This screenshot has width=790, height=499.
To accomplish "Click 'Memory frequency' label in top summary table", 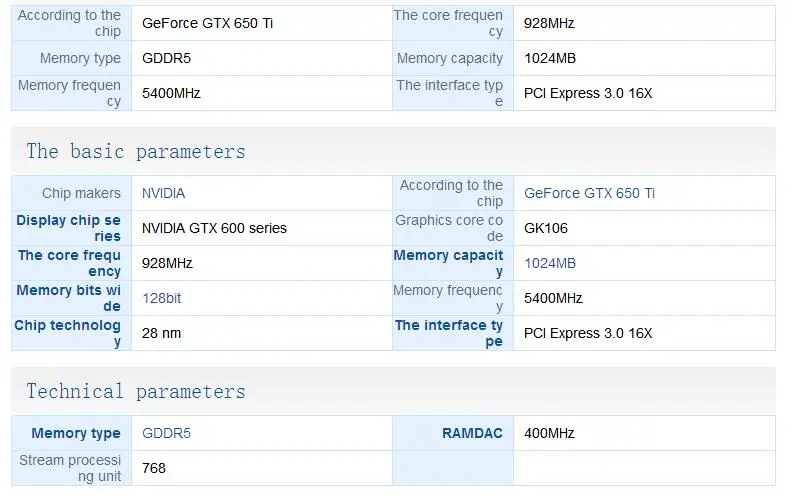I will (70, 93).
